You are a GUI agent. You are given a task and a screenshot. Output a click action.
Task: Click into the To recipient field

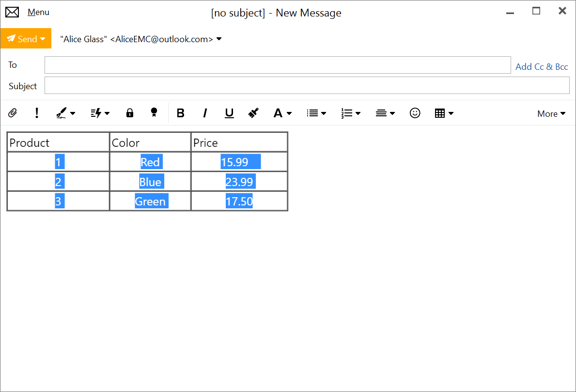[x=278, y=65]
